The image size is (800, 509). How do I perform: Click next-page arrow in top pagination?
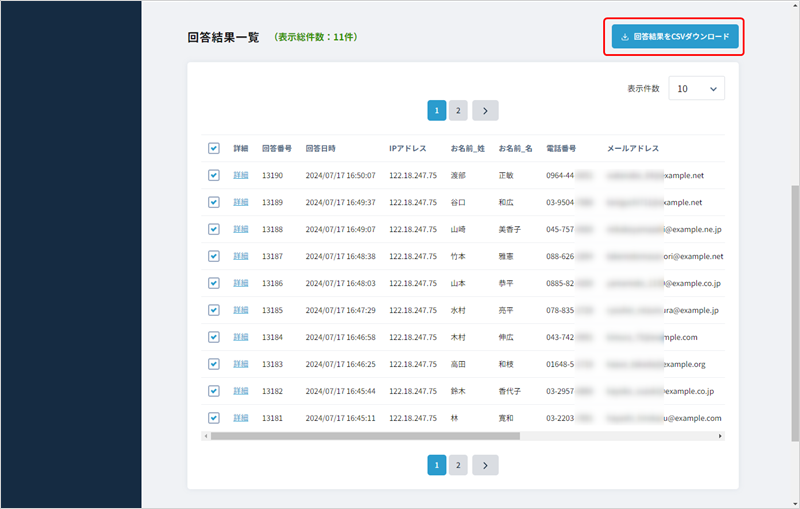pyautogui.click(x=485, y=111)
